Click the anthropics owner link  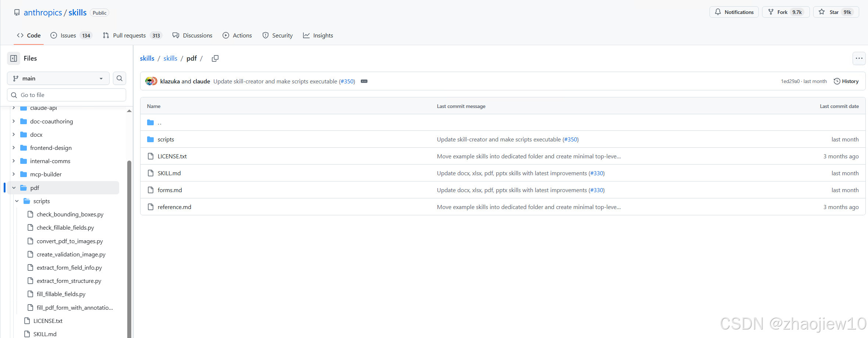pos(43,12)
